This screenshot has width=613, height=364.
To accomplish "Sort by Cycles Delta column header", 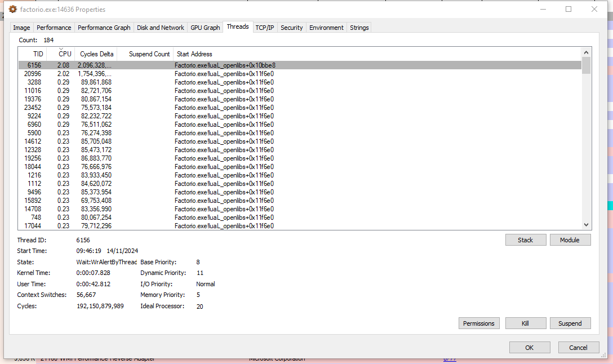I will 96,54.
